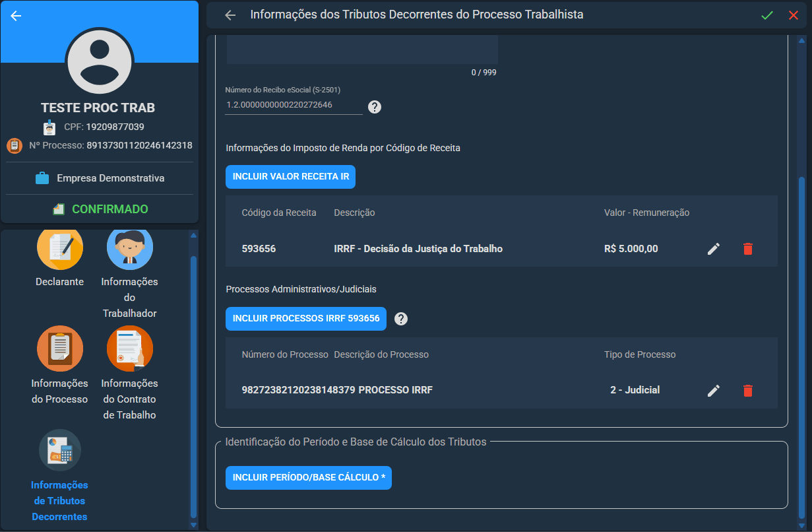This screenshot has width=812, height=532.
Task: Click the 'Tipo de Processo' column header
Action: click(640, 354)
